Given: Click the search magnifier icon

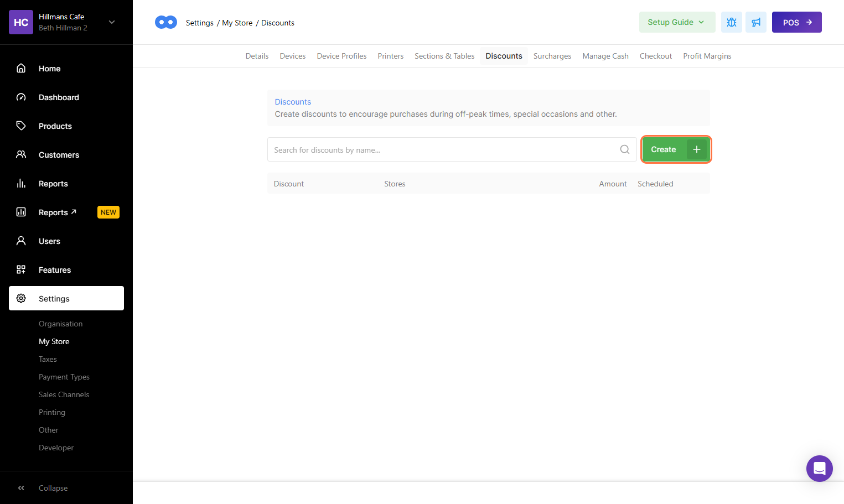Looking at the screenshot, I should point(624,149).
